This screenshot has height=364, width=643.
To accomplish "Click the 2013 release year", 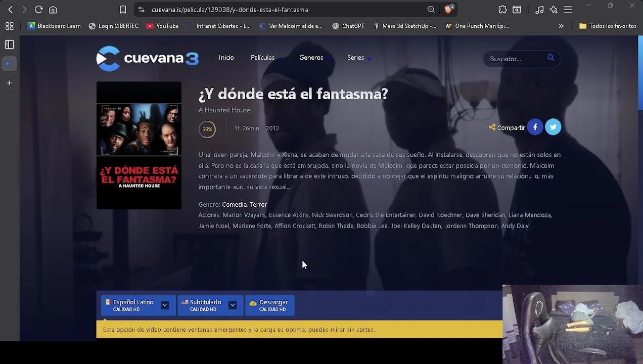I will 272,128.
